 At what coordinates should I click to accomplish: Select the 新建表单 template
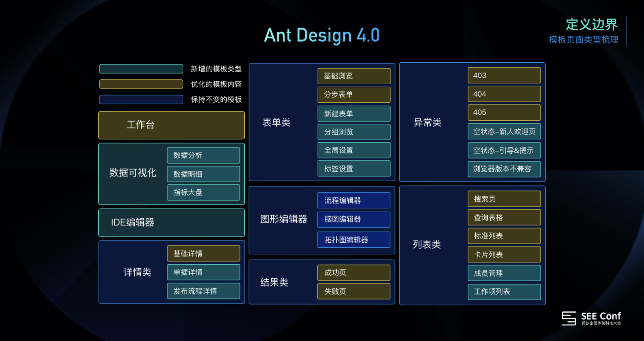click(x=354, y=113)
